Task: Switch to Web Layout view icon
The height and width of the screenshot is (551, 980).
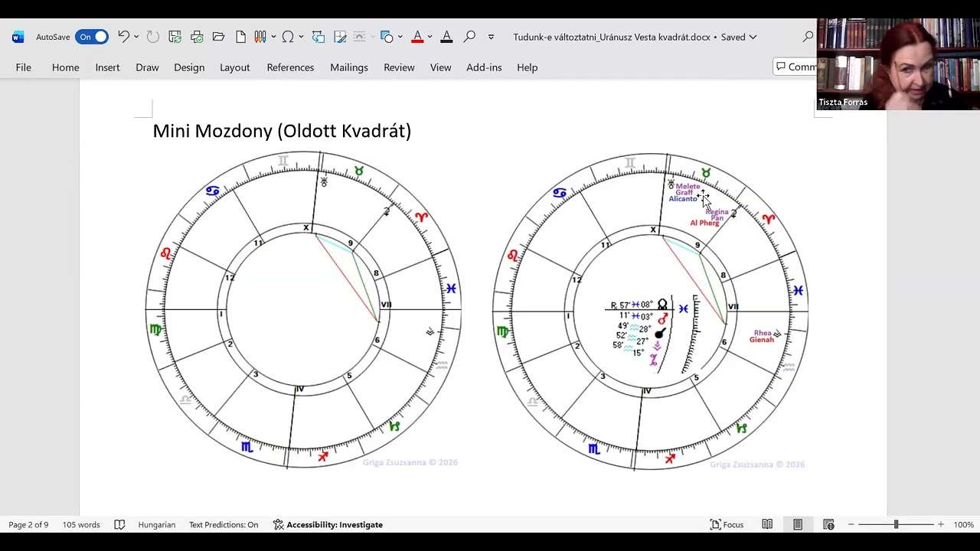Action: tap(828, 524)
